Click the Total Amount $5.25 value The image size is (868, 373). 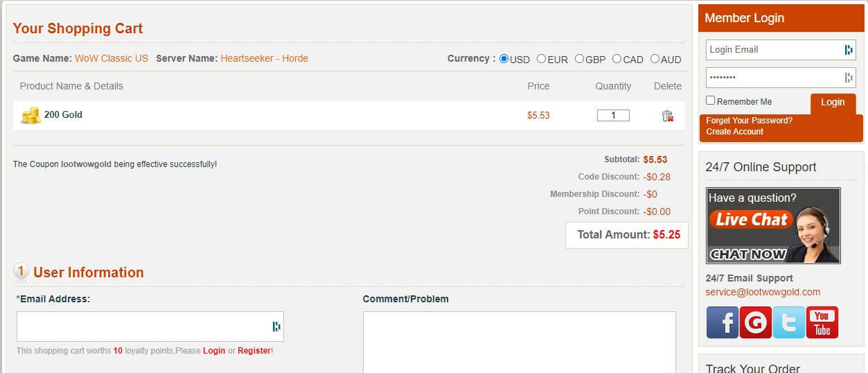pos(666,235)
